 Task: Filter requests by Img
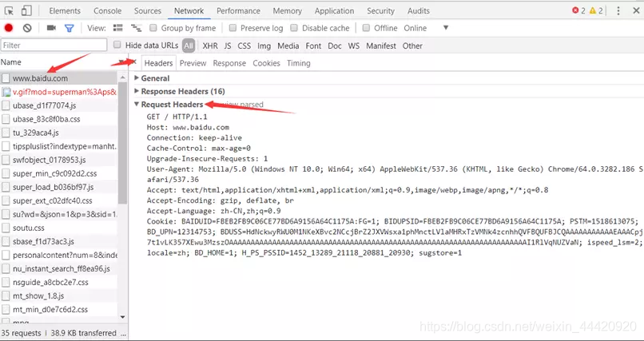(264, 46)
